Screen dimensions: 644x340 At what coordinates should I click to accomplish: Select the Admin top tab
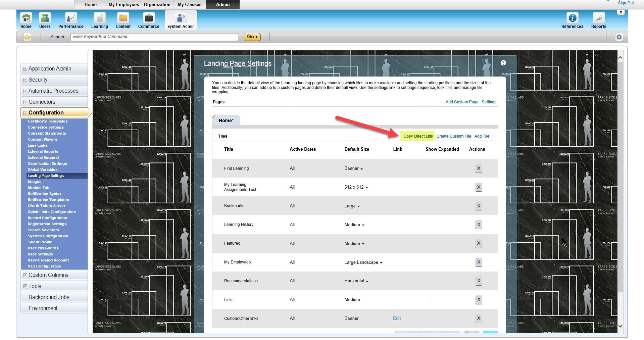pyautogui.click(x=223, y=4)
